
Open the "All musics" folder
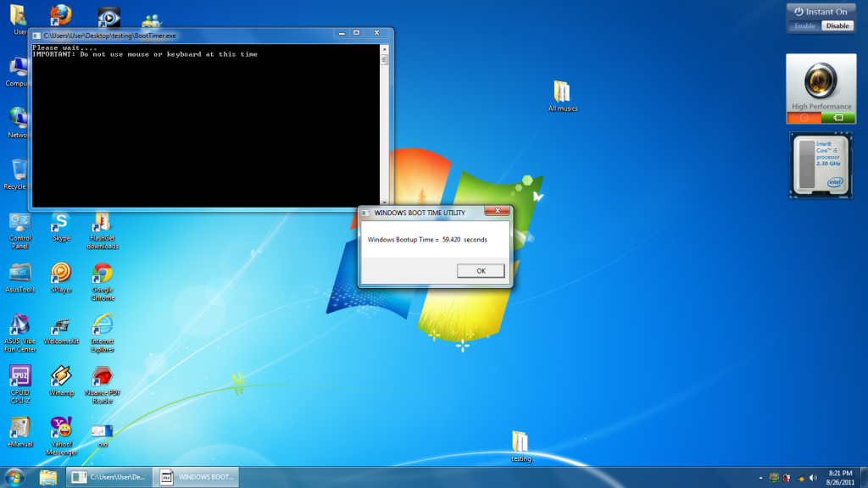tap(562, 91)
